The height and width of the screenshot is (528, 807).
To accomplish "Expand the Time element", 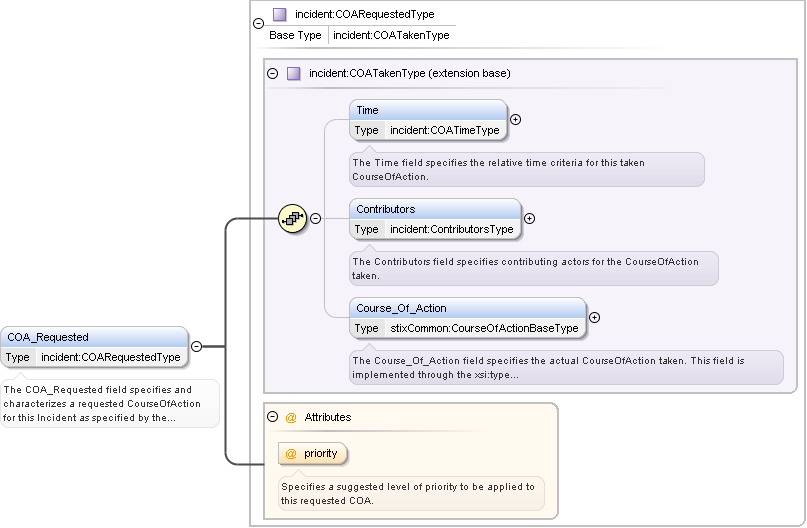I will coord(516,119).
